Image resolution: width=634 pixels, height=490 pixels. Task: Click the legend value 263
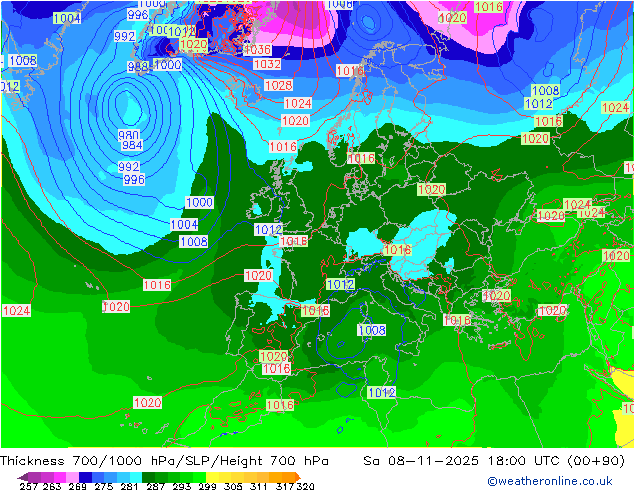point(52,486)
